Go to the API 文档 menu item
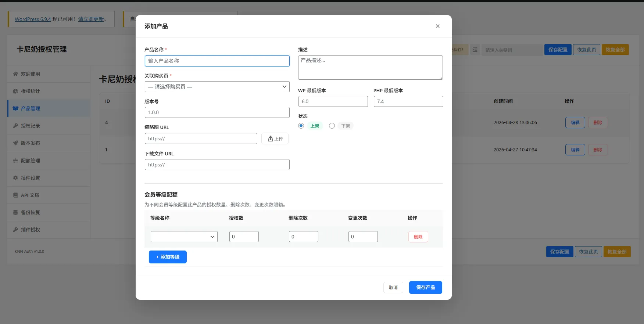644x324 pixels. click(x=30, y=195)
